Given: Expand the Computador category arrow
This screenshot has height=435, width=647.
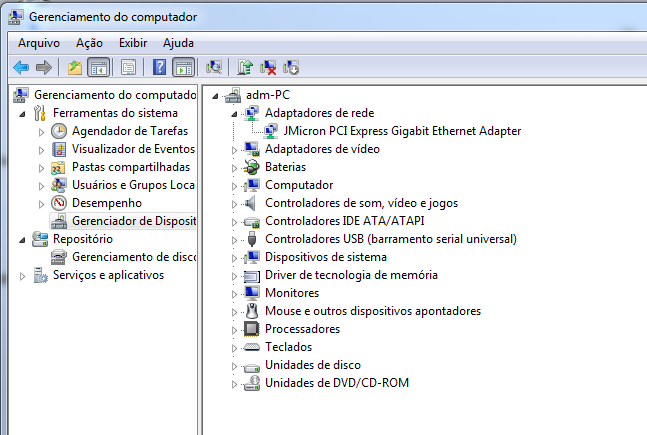Looking at the screenshot, I should [x=234, y=186].
